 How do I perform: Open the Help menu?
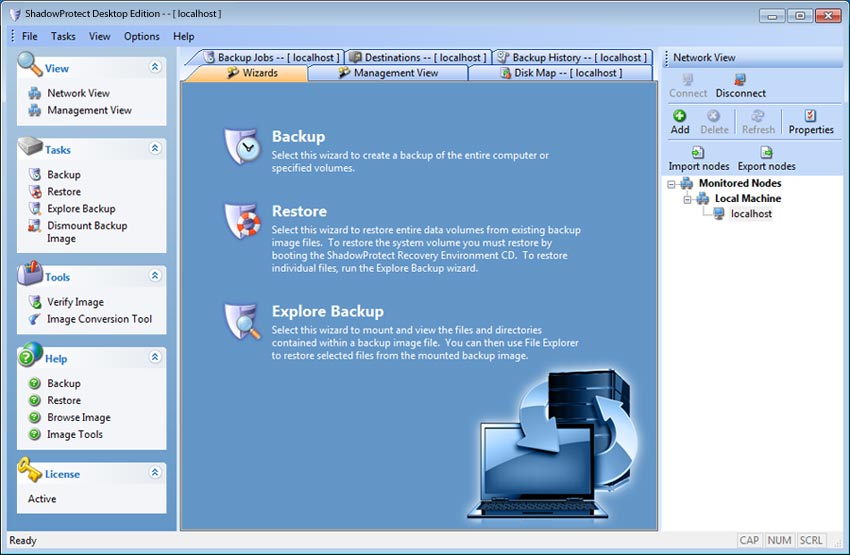[x=184, y=36]
